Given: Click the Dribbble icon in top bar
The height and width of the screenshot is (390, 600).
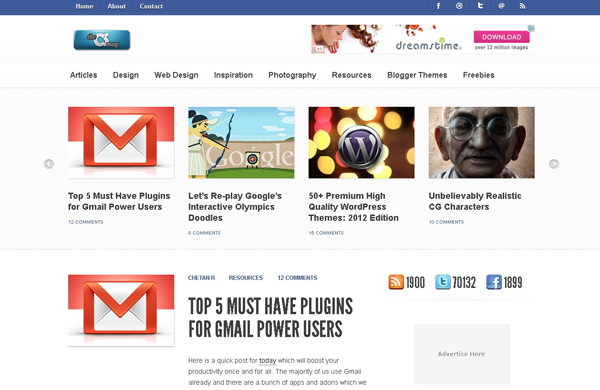Looking at the screenshot, I should coord(459,6).
